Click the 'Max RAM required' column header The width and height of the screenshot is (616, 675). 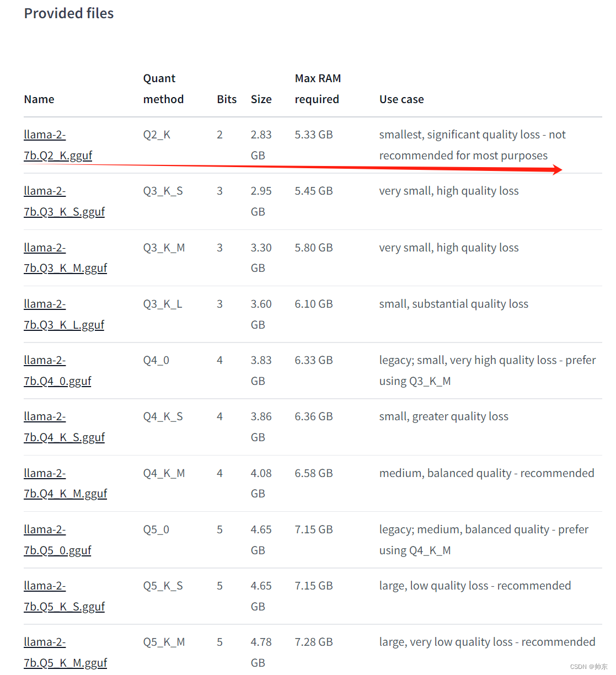coord(318,89)
